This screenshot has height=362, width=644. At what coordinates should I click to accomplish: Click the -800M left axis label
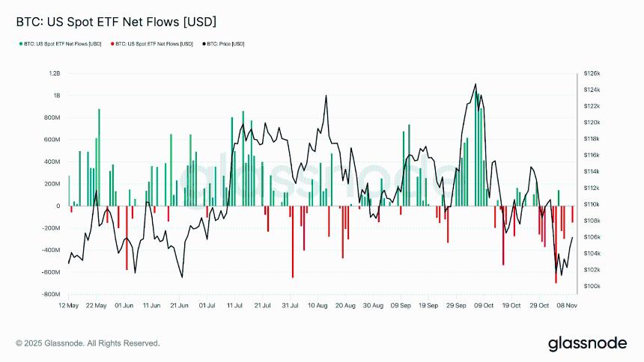point(51,295)
